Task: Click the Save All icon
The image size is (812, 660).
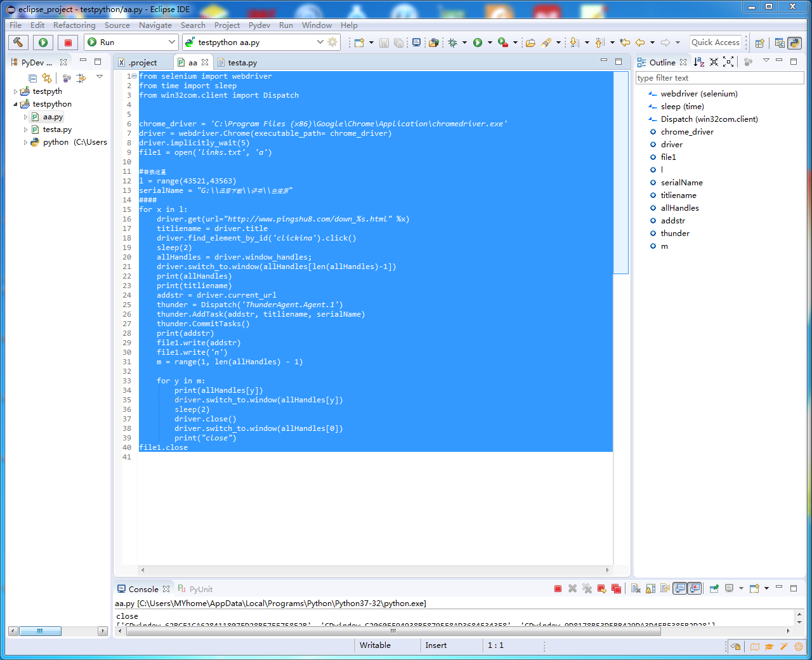Action: pos(398,43)
